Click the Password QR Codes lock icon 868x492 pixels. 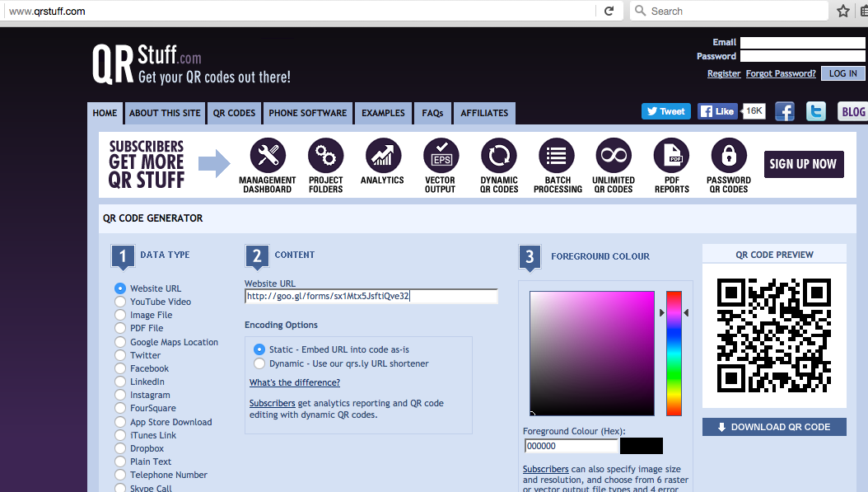[729, 156]
